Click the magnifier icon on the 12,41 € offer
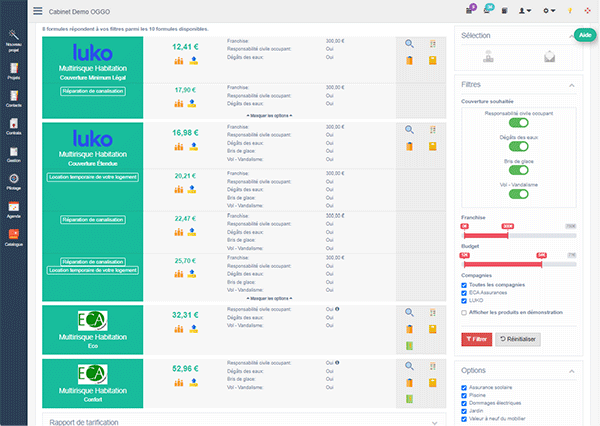Screen dimensions: 600x426 [x=410, y=44]
